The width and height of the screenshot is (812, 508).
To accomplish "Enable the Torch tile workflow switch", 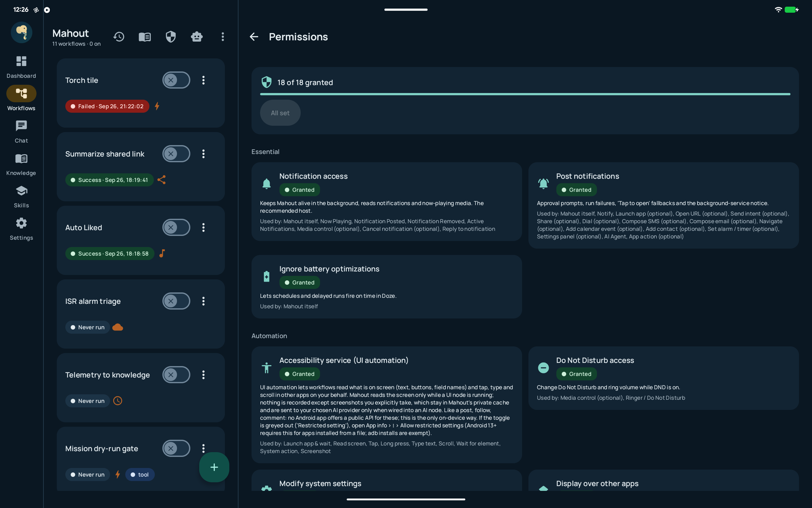I will click(x=176, y=80).
